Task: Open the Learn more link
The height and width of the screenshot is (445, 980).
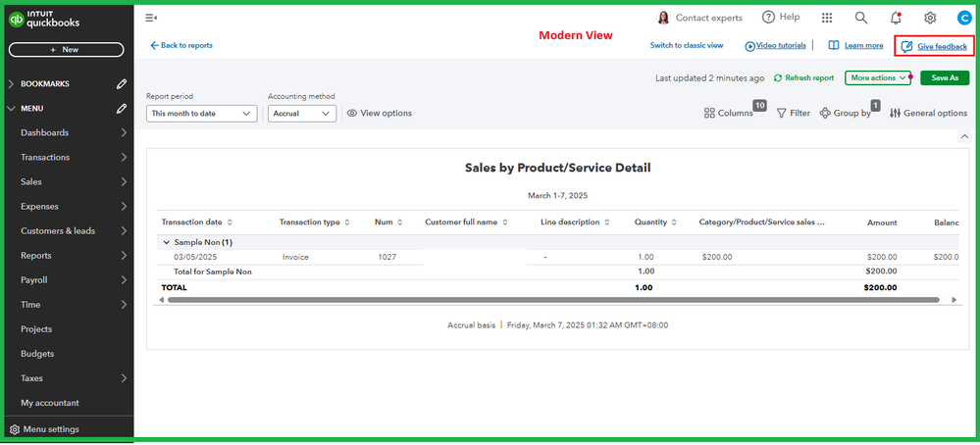Action: 863,45
